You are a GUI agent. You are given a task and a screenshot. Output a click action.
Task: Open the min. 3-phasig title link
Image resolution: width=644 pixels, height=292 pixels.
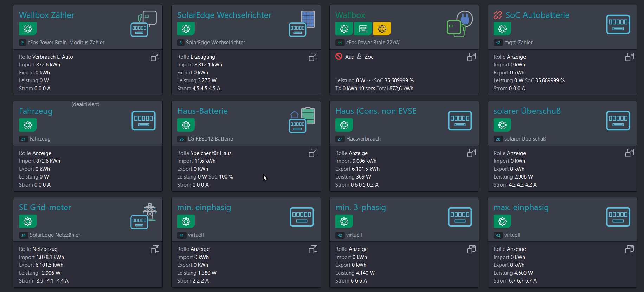361,207
